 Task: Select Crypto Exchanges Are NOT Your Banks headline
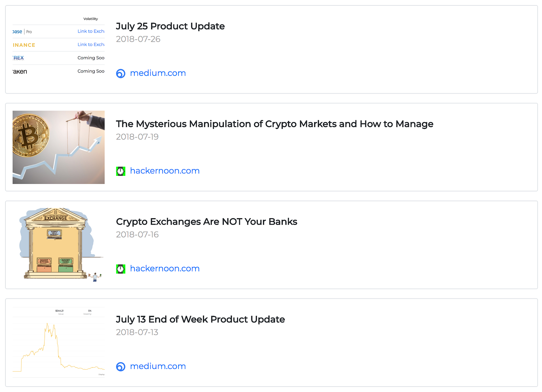[x=207, y=222]
